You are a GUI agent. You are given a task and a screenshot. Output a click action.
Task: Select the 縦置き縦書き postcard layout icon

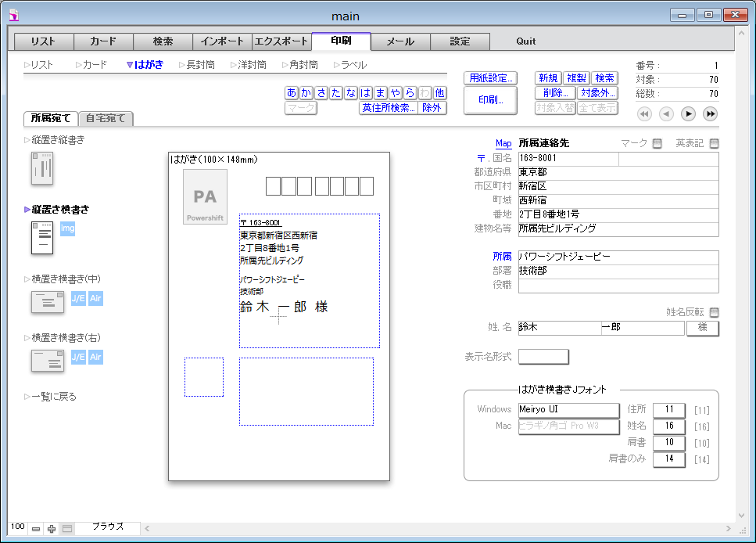pos(41,168)
